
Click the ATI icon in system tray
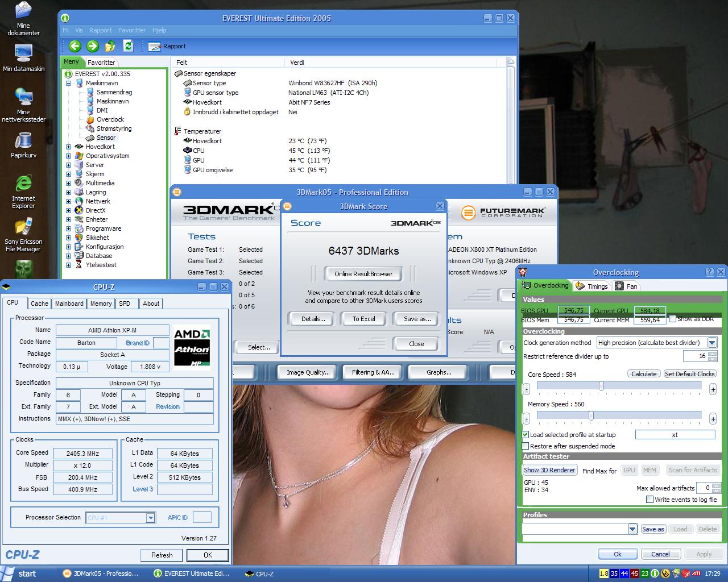[696, 573]
